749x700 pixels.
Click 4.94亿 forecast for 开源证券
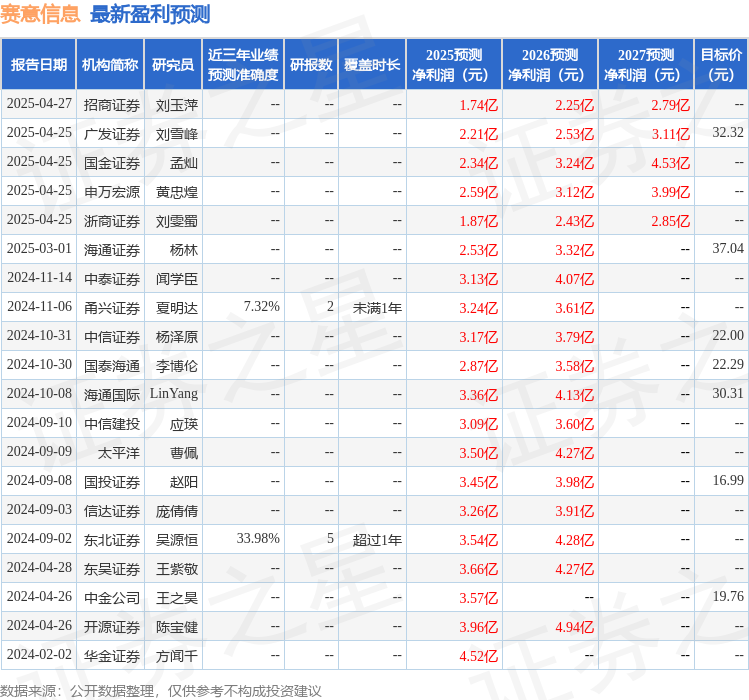575,627
